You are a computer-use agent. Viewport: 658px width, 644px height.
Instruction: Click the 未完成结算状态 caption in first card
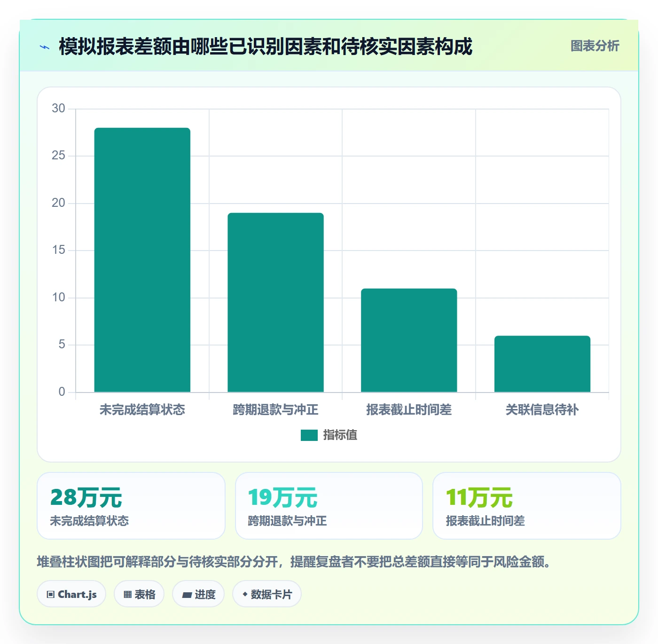[89, 521]
